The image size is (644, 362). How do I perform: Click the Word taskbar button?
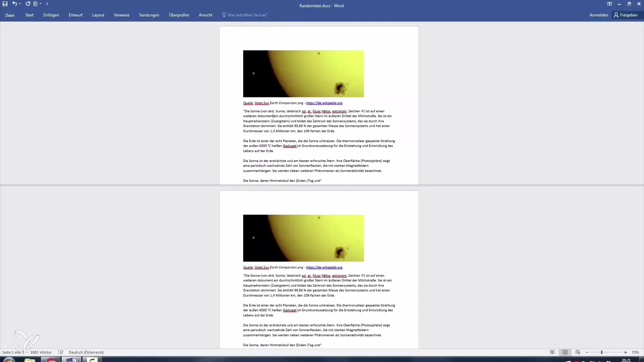71,360
